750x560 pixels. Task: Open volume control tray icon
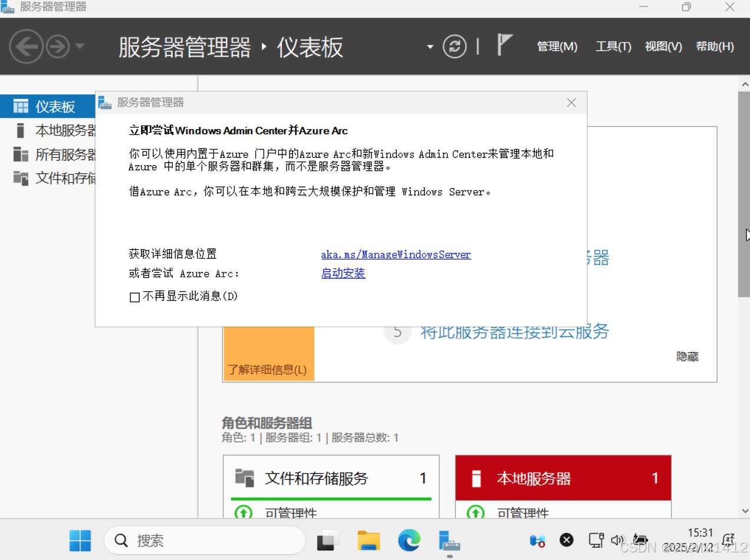click(617, 540)
